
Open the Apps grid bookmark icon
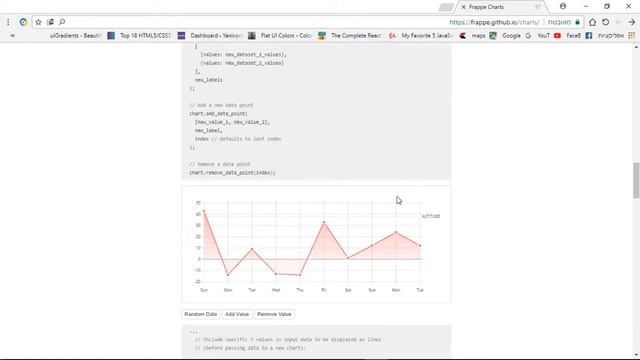tap(632, 36)
